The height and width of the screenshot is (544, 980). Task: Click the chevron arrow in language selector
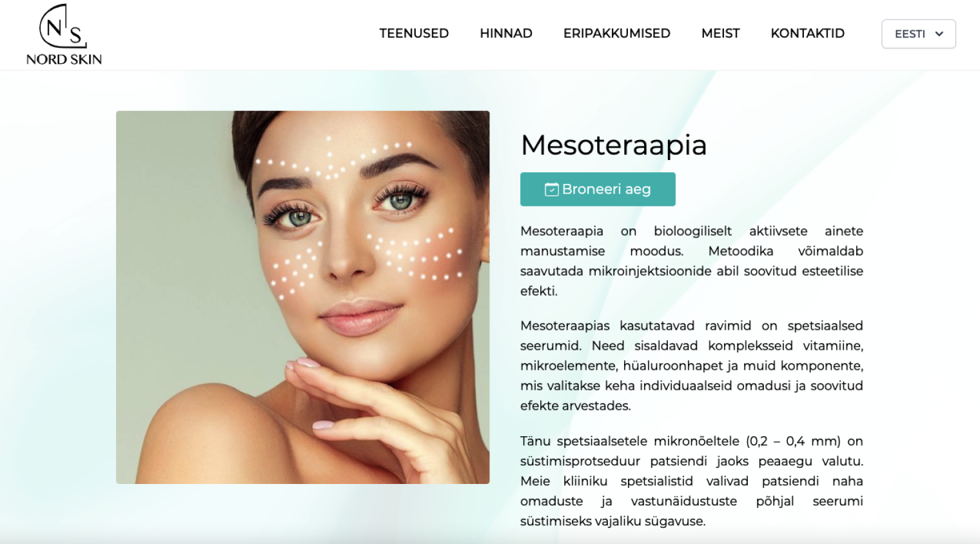(x=939, y=34)
